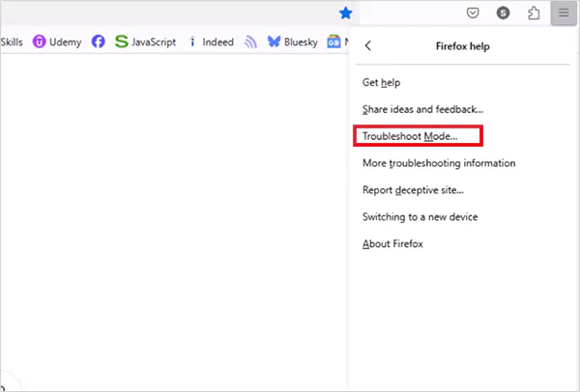Open the Bluesky bookmark
580x392 pixels.
[x=292, y=42]
